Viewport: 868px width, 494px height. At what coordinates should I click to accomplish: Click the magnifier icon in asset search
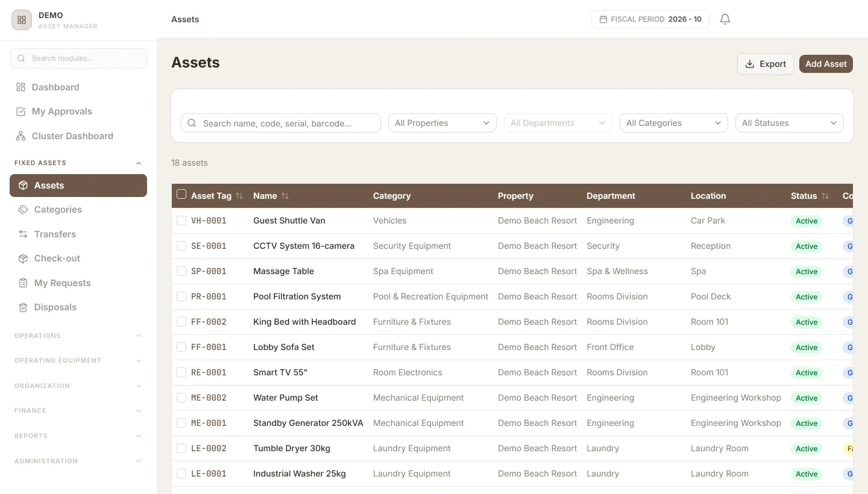(192, 123)
